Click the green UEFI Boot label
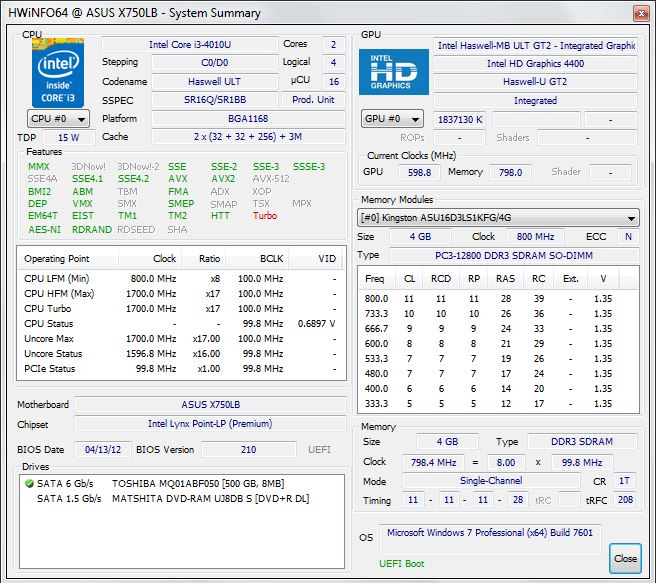The width and height of the screenshot is (656, 583). 402,564
